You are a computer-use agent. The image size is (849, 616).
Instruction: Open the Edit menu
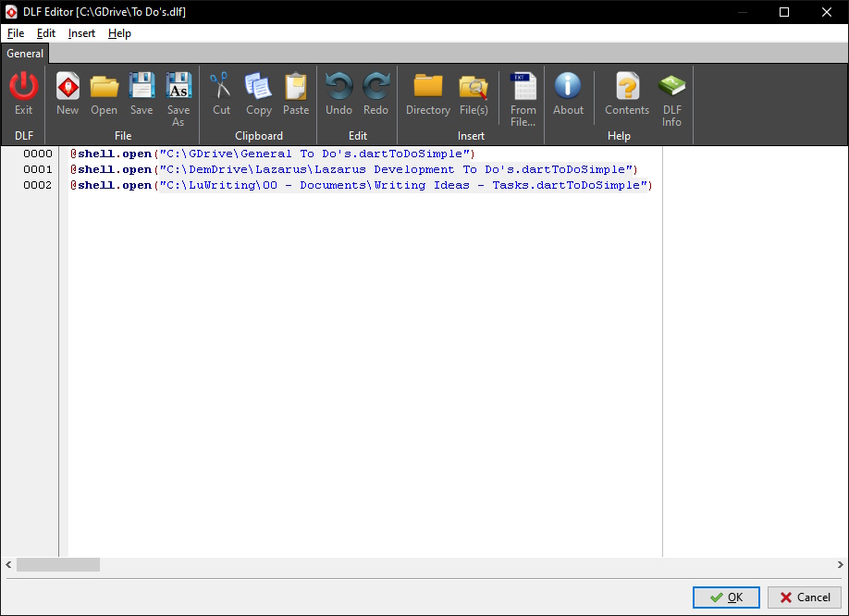(46, 33)
